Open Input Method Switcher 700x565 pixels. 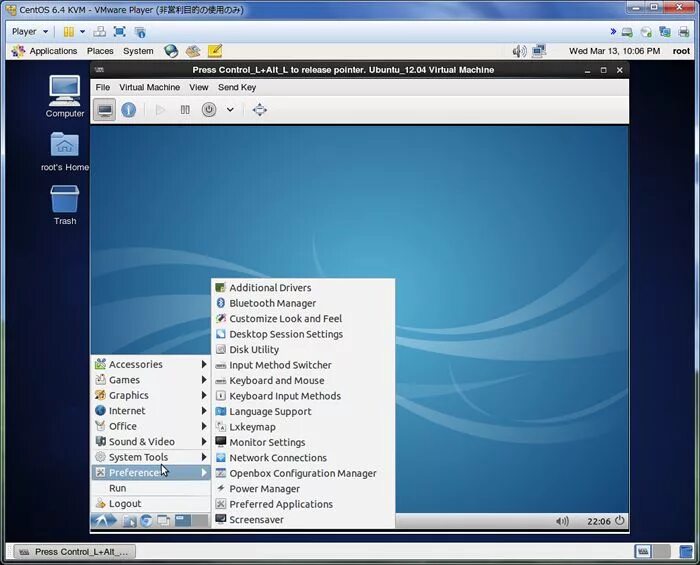coord(303,365)
